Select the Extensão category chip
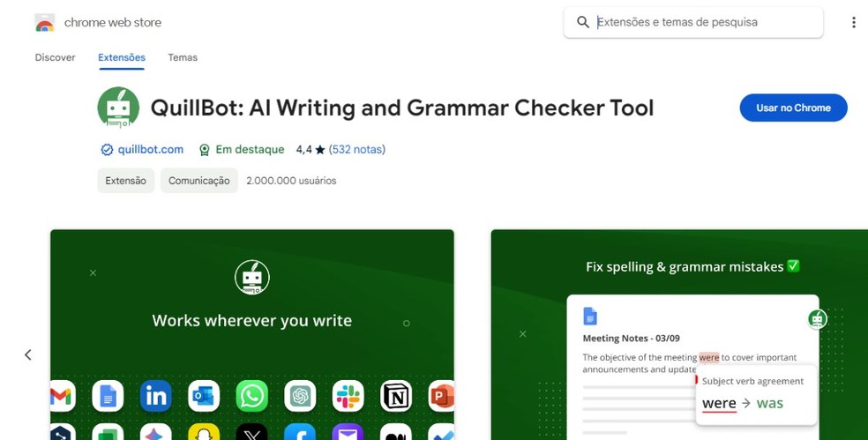This screenshot has height=440, width=868. 125,181
